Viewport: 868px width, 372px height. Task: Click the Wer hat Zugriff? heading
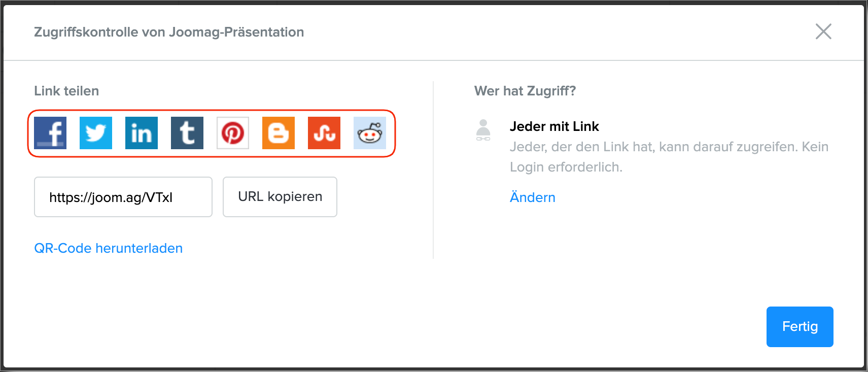525,91
